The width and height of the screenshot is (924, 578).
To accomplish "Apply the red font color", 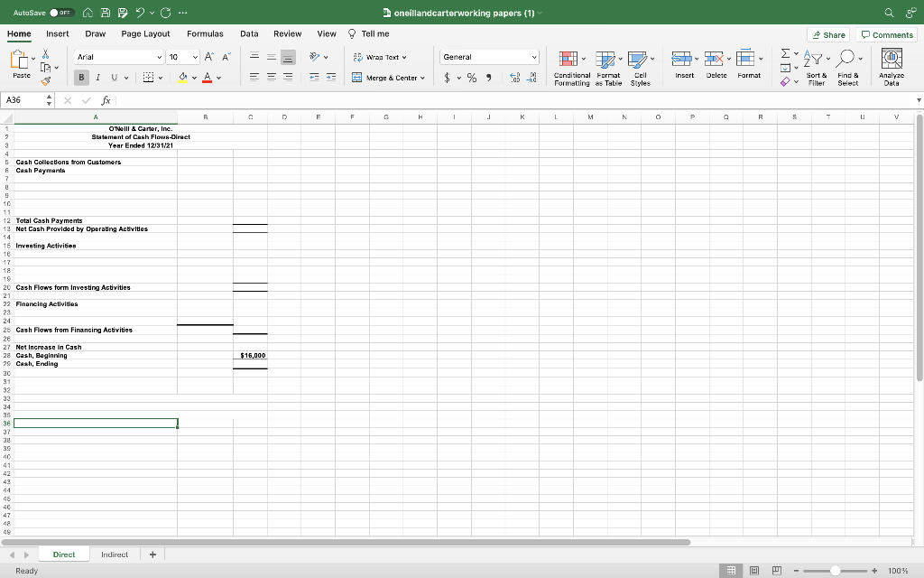I will click(207, 78).
